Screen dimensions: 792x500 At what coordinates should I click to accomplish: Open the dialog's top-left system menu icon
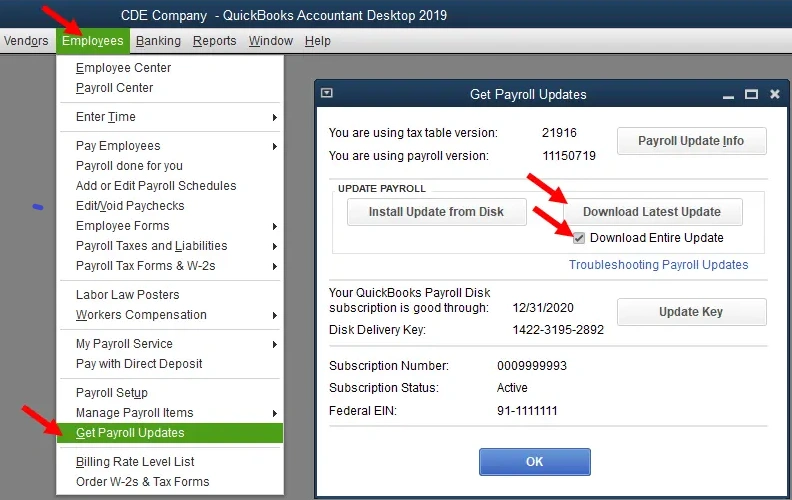click(326, 94)
